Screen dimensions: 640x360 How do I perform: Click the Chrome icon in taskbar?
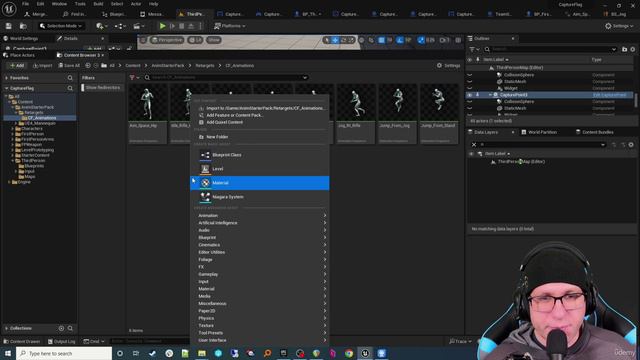pos(349,353)
